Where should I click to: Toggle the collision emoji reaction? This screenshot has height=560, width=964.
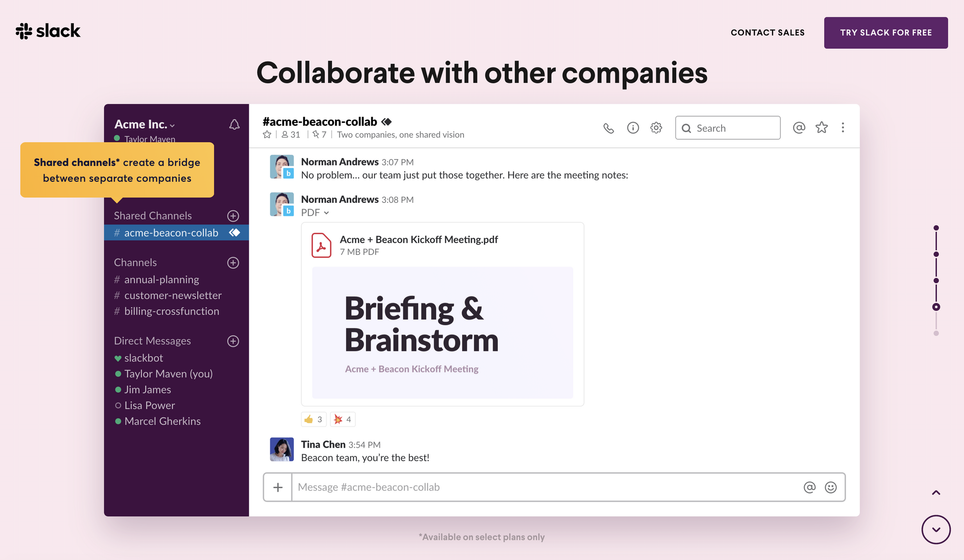[343, 419]
